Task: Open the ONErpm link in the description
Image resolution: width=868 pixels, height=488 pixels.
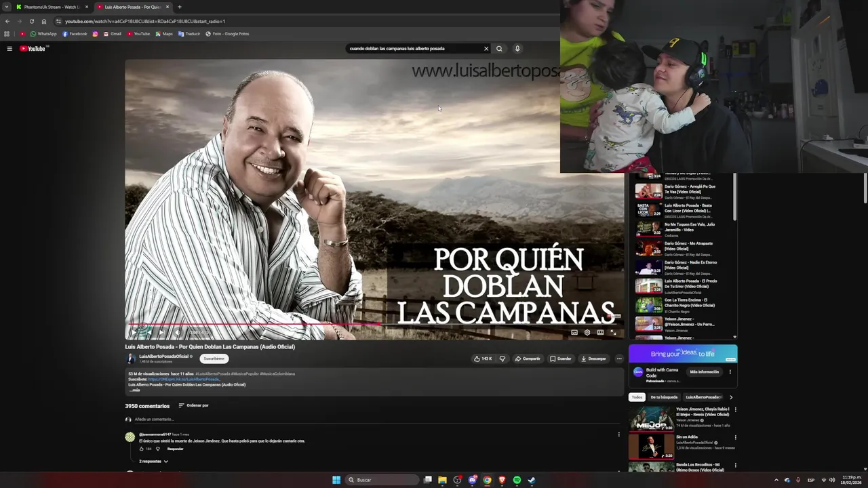Action: point(184,379)
